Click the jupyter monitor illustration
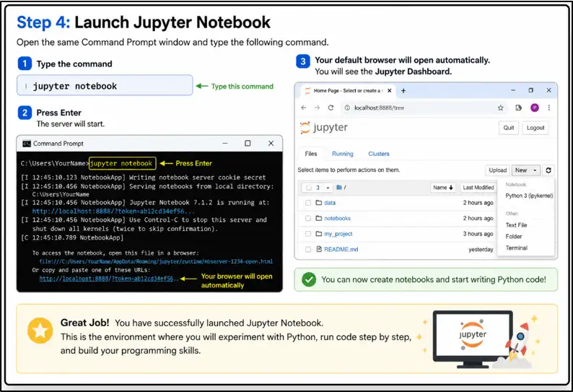The height and width of the screenshot is (392, 573). (473, 339)
